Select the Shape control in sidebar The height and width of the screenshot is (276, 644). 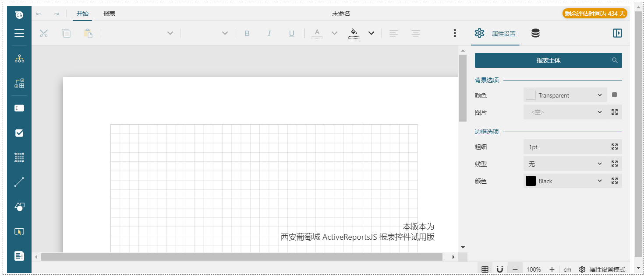point(19,206)
